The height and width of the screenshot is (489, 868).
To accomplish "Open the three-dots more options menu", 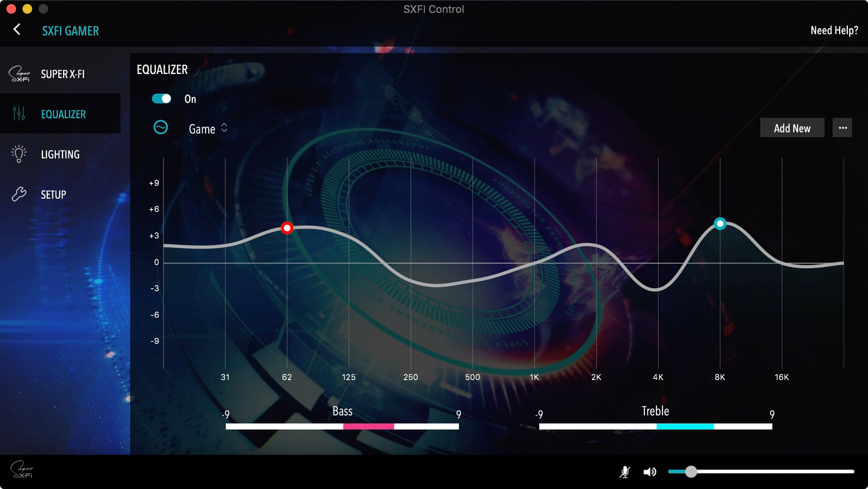I will point(842,128).
